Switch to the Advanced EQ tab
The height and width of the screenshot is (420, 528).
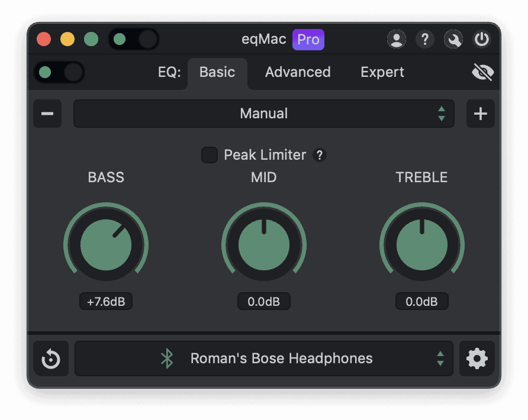point(298,73)
